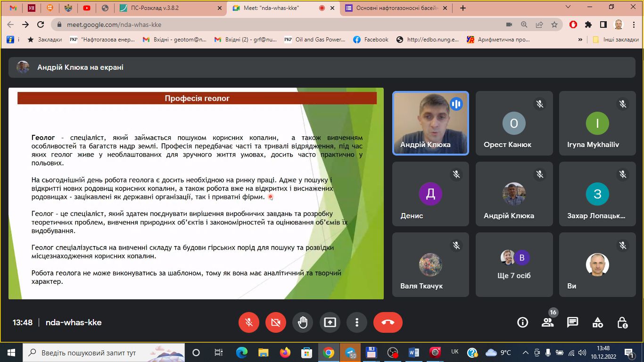This screenshot has height=362, width=644.
Task: Reload the Meet page
Action: (x=41, y=25)
